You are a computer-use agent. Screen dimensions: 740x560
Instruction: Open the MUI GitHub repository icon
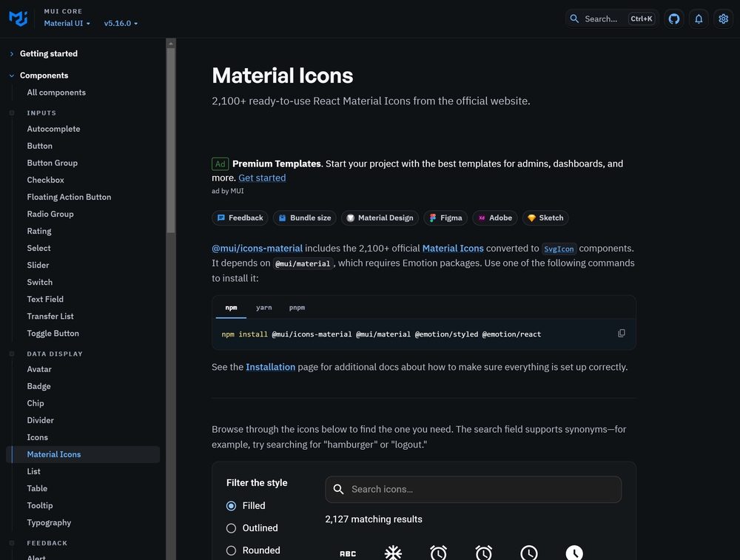point(673,18)
